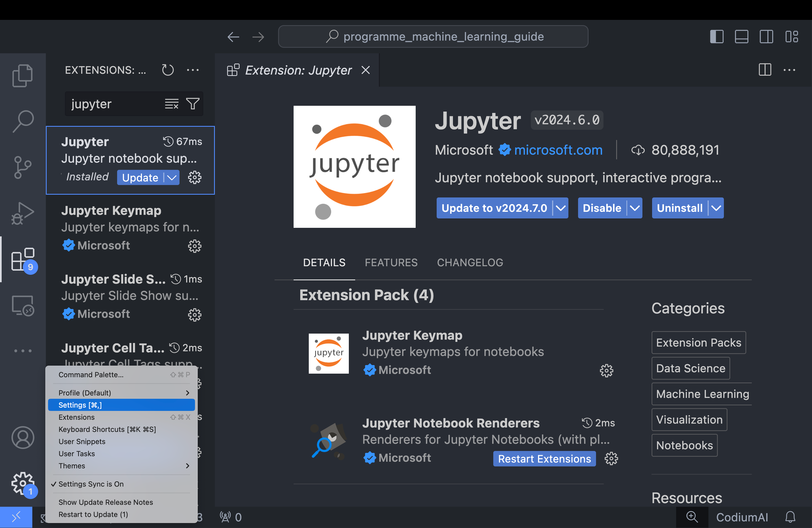This screenshot has width=812, height=528.
Task: Customize the editor layout
Action: coord(792,37)
